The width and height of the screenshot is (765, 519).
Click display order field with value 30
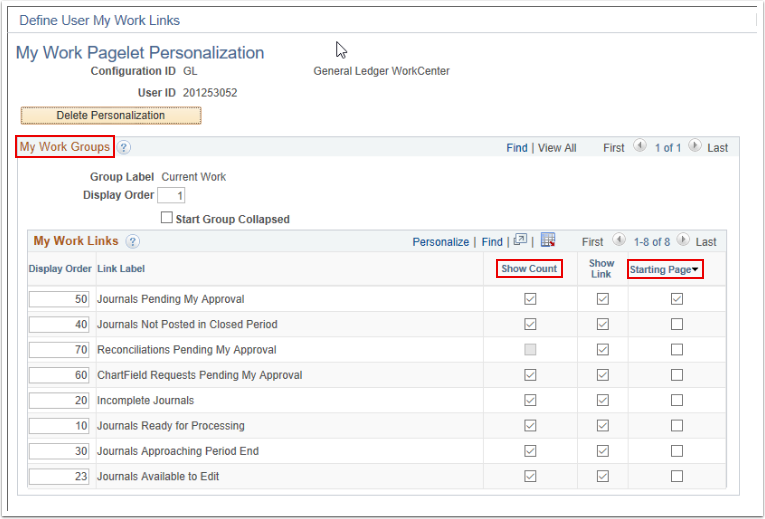tap(59, 451)
